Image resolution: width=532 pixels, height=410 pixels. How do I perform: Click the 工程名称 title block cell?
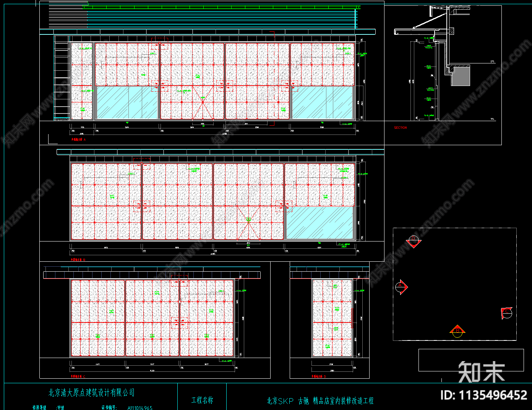point(202,400)
